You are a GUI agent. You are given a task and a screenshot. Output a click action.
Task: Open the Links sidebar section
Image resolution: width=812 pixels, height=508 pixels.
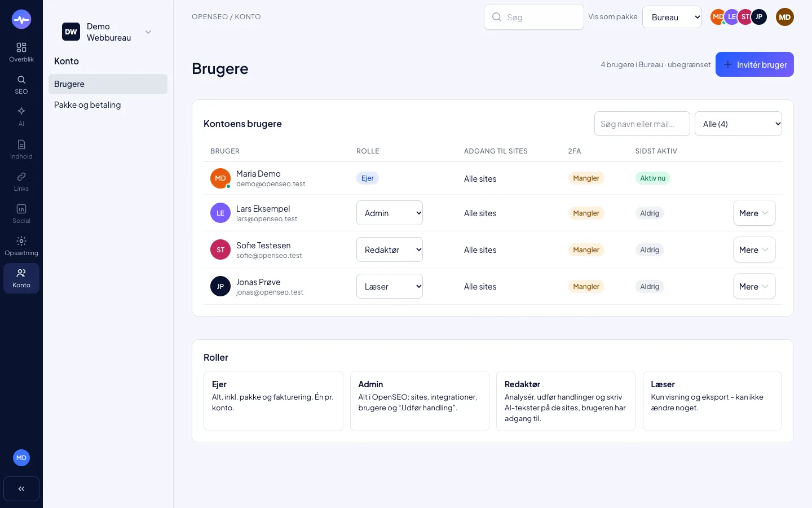tap(21, 181)
